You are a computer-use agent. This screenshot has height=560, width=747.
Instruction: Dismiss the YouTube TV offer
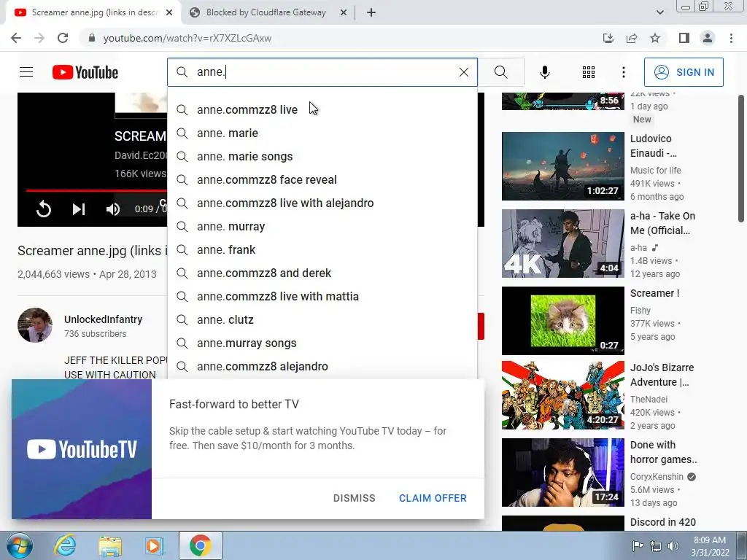click(354, 498)
